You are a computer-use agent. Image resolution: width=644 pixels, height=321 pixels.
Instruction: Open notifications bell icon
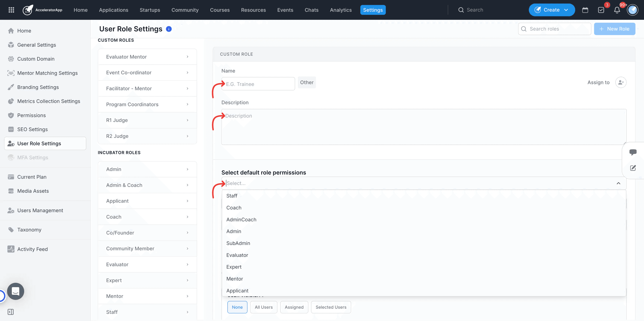[617, 10]
